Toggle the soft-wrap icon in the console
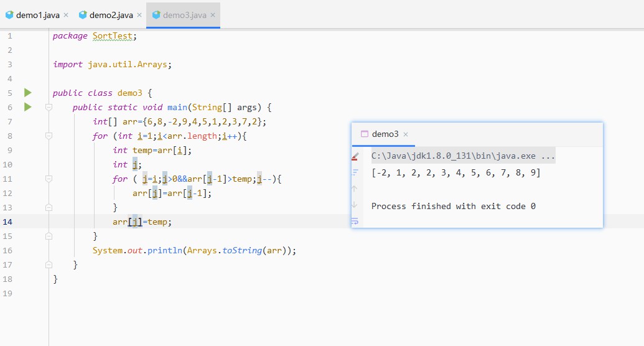This screenshot has height=346, width=644. pos(355,221)
